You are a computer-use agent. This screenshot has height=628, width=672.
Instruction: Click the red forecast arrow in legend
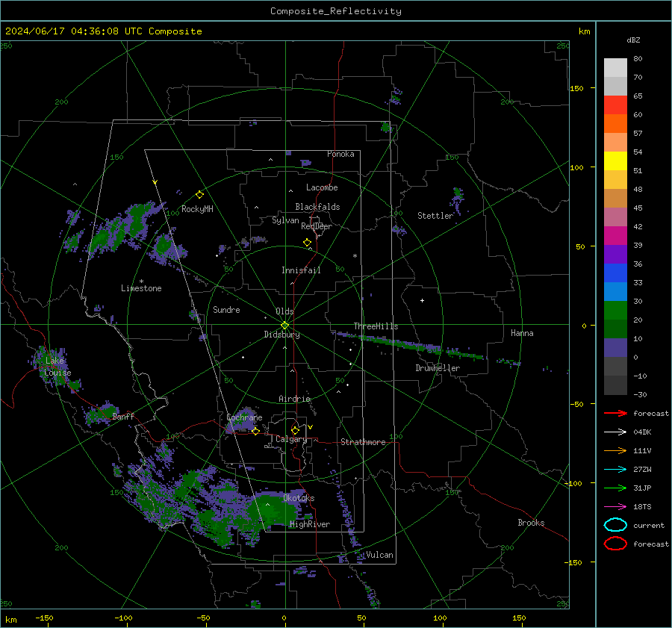point(615,413)
